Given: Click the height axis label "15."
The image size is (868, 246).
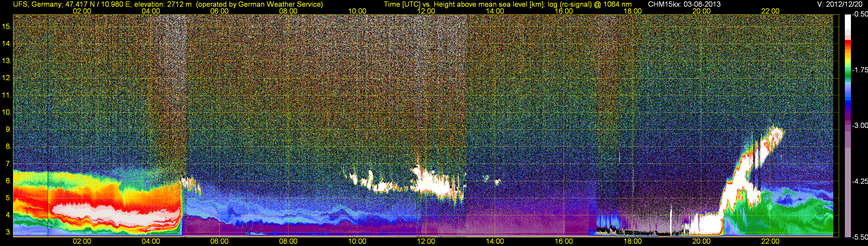Looking at the screenshot, I should [x=7, y=26].
